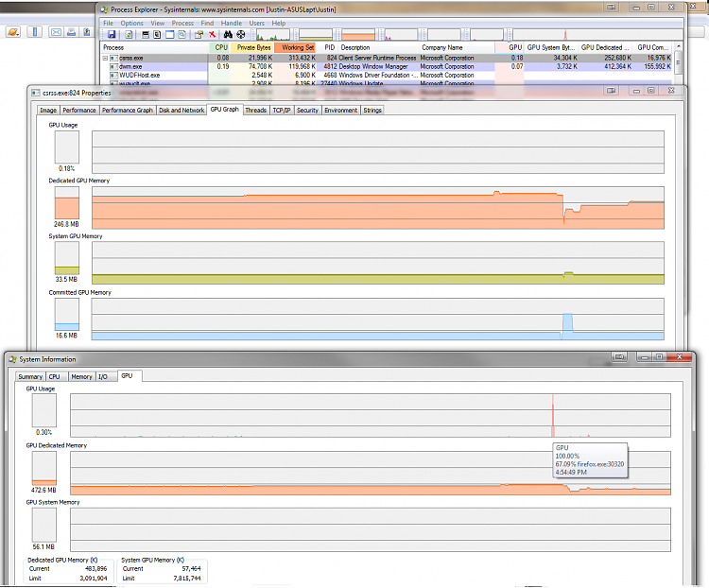Viewport: 709px width, 588px height.
Task: Click the orange physical memory mini graph
Action: (x=358, y=34)
